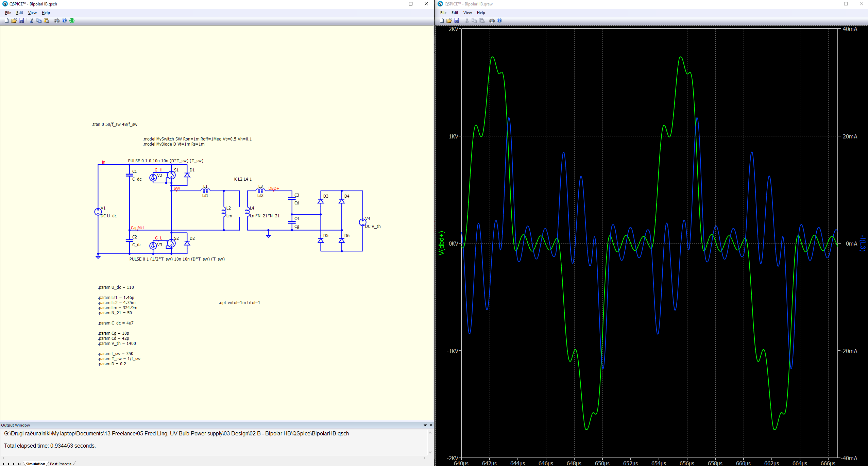Click output window vertical scrollbar down arrow
This screenshot has width=868, height=466.
(x=430, y=452)
